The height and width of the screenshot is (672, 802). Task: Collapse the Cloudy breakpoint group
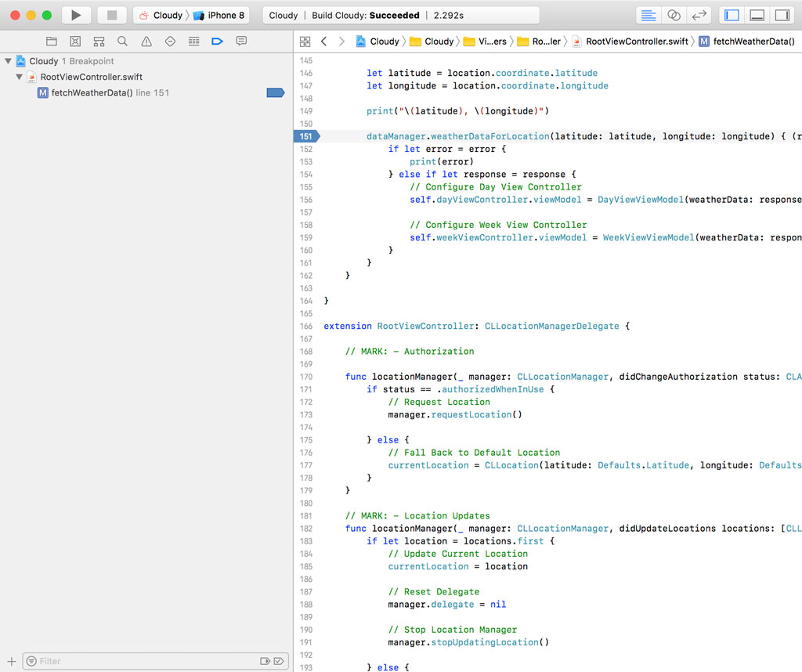coord(8,60)
